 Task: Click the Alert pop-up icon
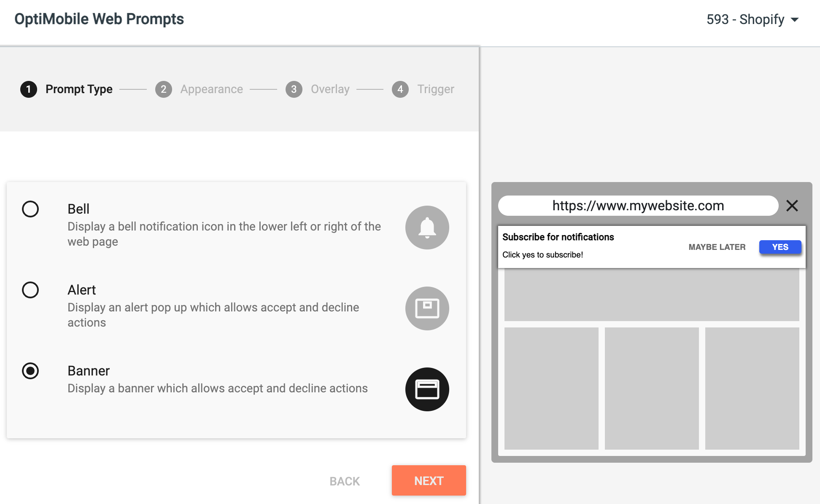pyautogui.click(x=427, y=308)
